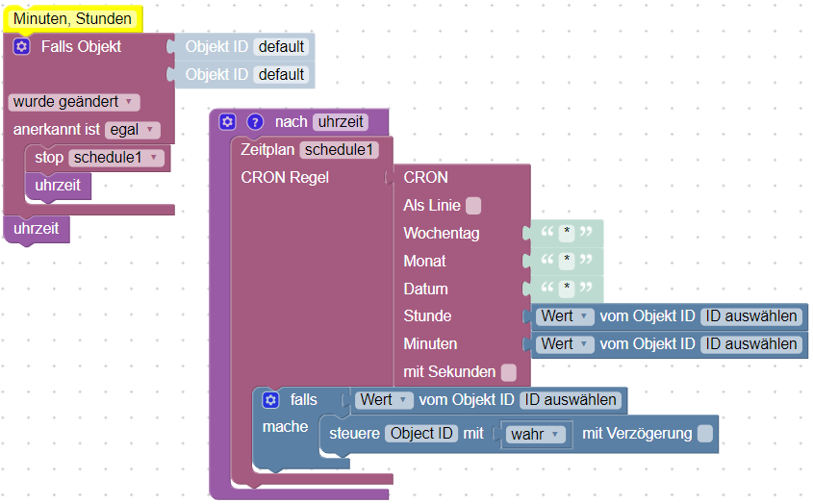The width and height of the screenshot is (813, 504).
Task: Click the CRON Regel label
Action: point(285,178)
